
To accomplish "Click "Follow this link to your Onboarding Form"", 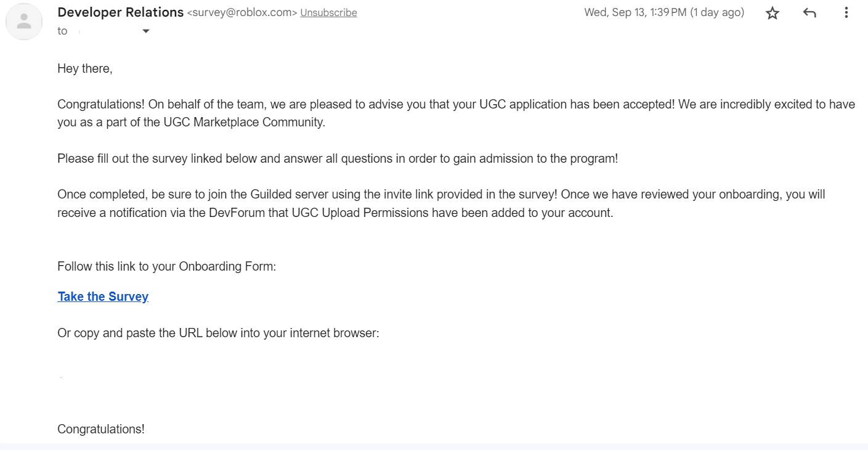I will [x=166, y=266].
